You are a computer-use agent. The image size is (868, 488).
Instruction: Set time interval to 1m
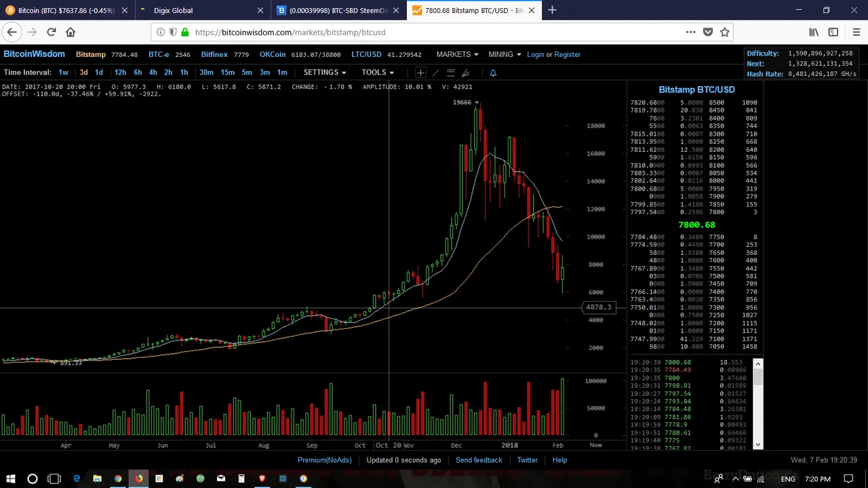pos(282,73)
